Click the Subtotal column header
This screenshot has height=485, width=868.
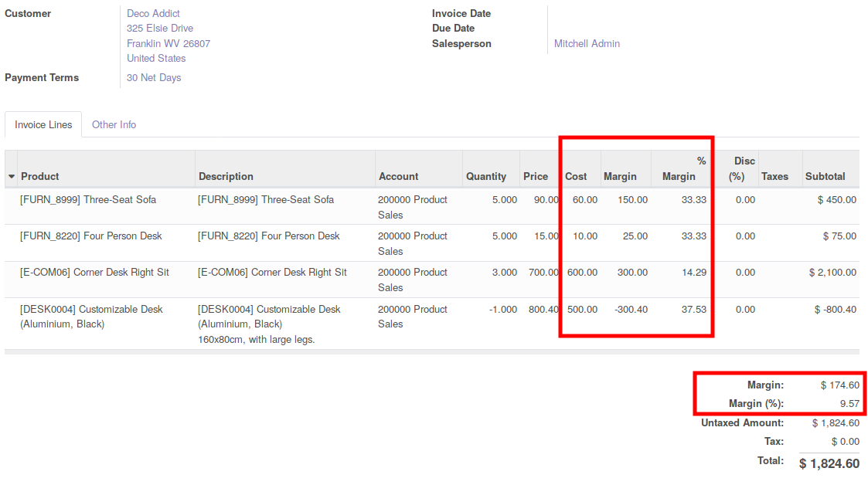point(825,176)
